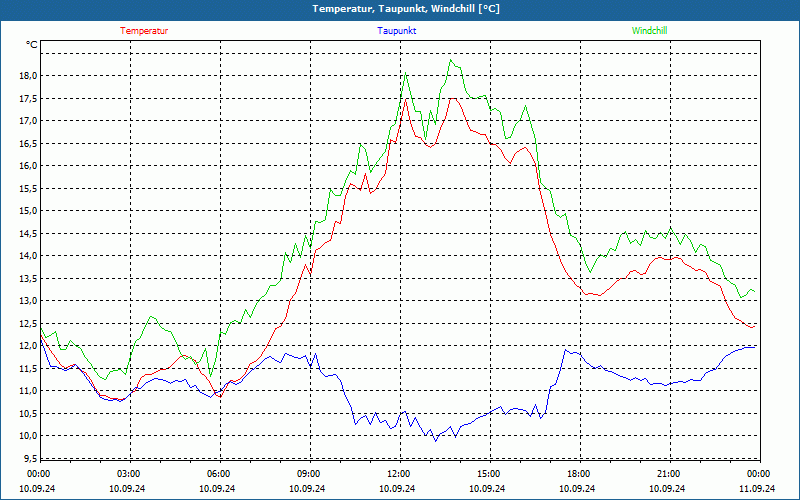Screen dimensions: 800x500
Task: Select the green Windchill legend label
Action: coord(649,31)
